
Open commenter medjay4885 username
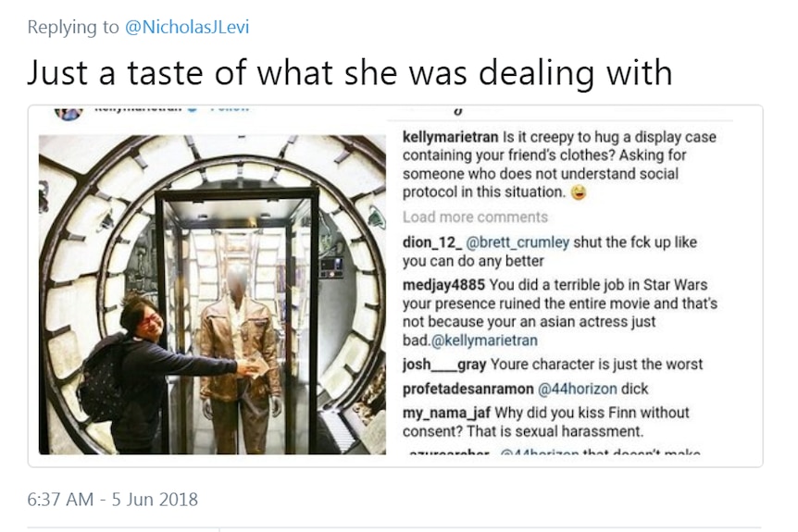click(x=443, y=284)
